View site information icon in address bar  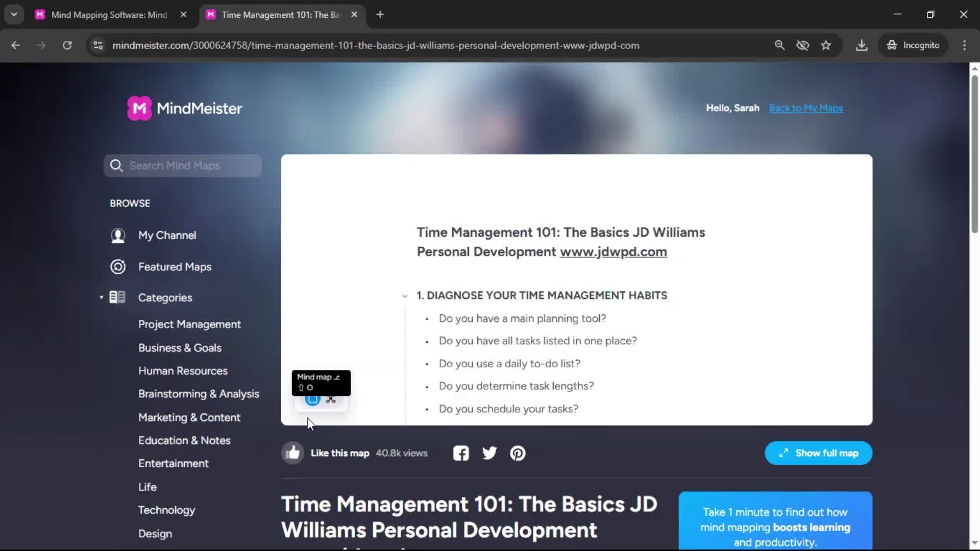point(98,45)
